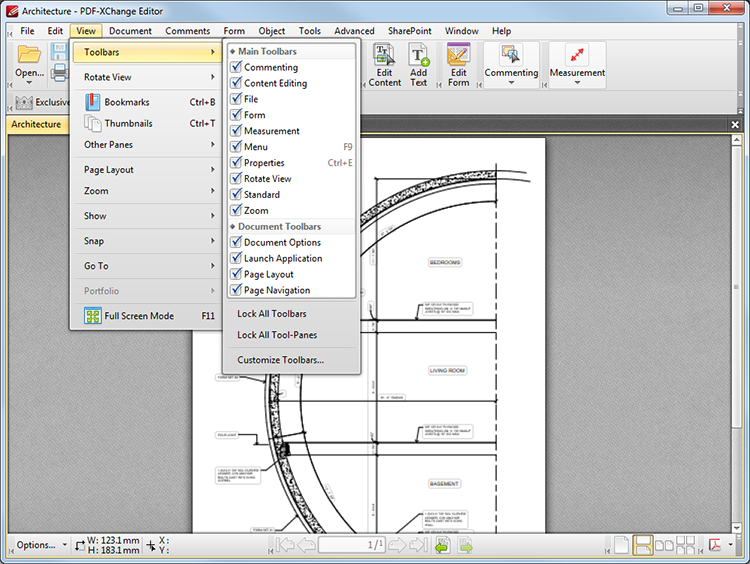The image size is (750, 564).
Task: Switch to the Architecture document tab
Action: (36, 124)
